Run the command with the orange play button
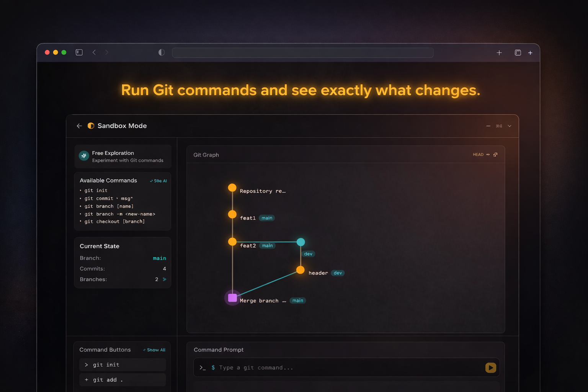This screenshot has width=588, height=392. click(x=491, y=367)
